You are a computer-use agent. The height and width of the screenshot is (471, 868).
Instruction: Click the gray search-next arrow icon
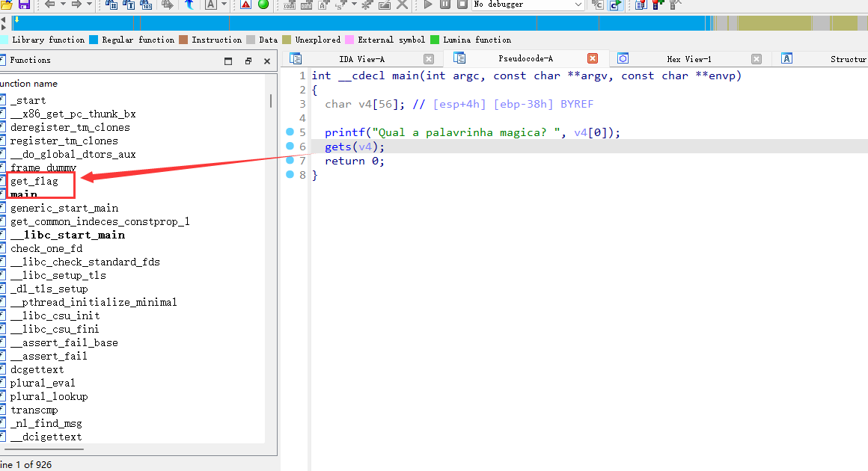pyautogui.click(x=167, y=4)
